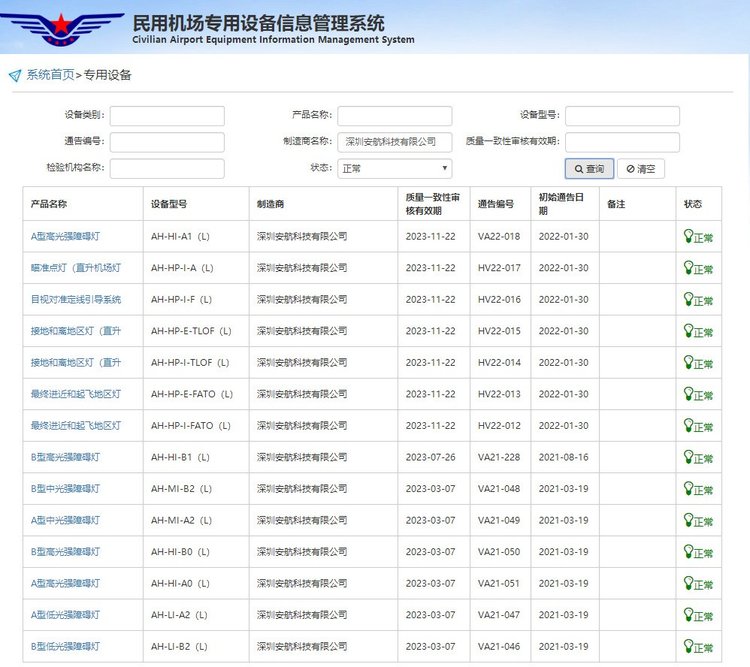Screen dimensions: 750x667
Task: Open the 目视对准定线引导系统 product link
Action: 76,299
